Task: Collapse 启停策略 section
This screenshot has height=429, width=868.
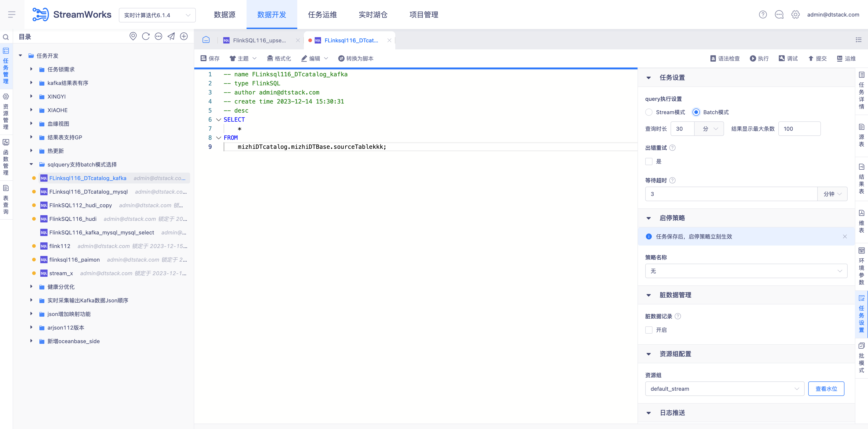Action: [x=648, y=218]
